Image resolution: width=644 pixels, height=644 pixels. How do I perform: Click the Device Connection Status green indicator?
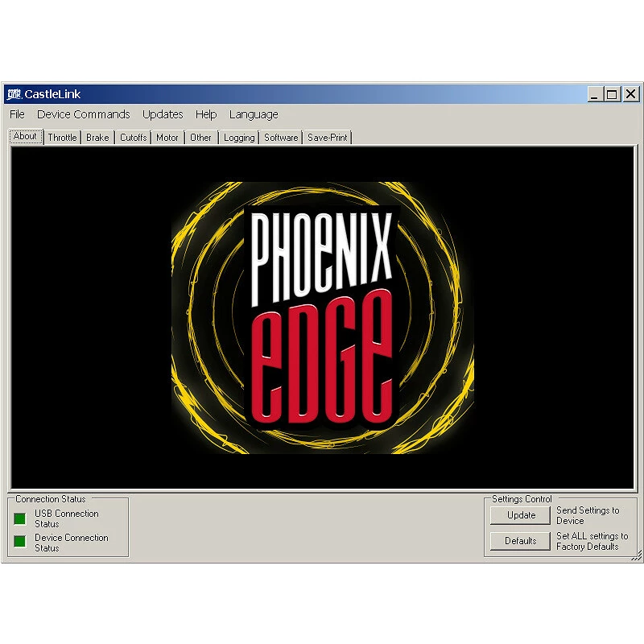(x=20, y=542)
